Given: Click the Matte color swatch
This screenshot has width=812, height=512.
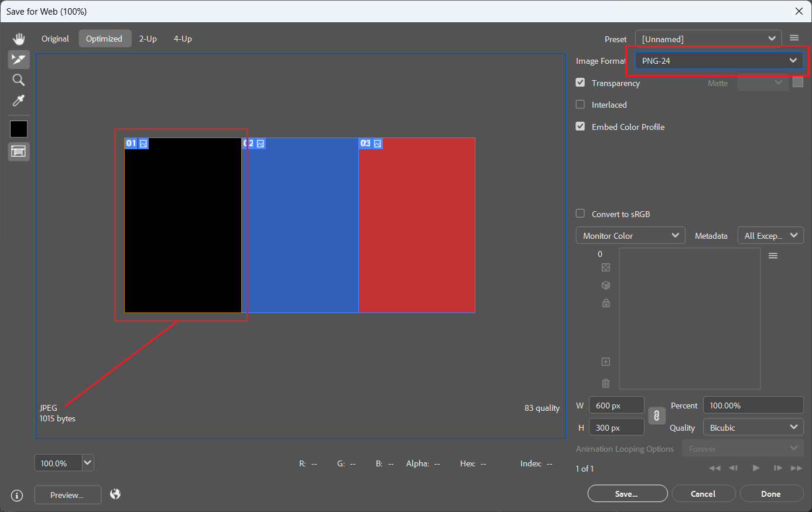Looking at the screenshot, I should coord(798,82).
